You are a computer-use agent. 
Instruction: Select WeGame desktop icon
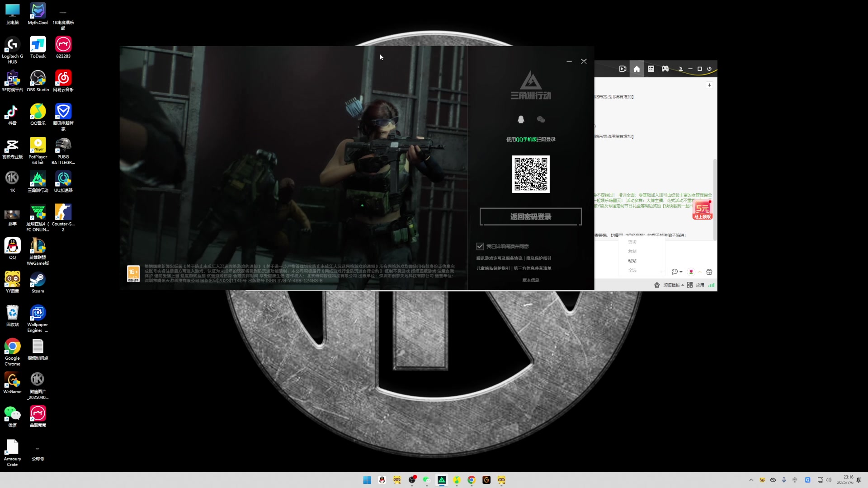coord(12,383)
